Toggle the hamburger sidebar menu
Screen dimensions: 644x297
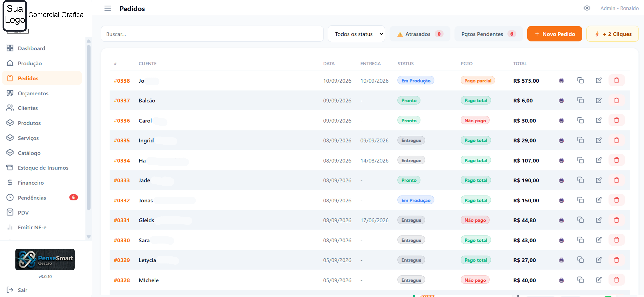(x=107, y=9)
